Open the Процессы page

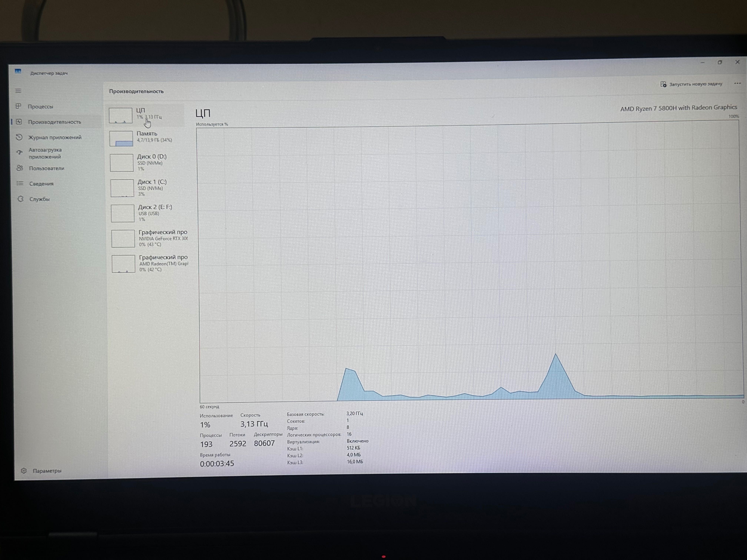coord(41,106)
